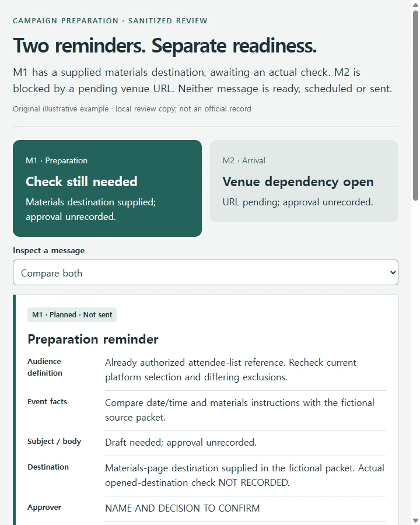Click the dropdown chevron arrow icon
Image resolution: width=420 pixels, height=525 pixels.
click(393, 272)
